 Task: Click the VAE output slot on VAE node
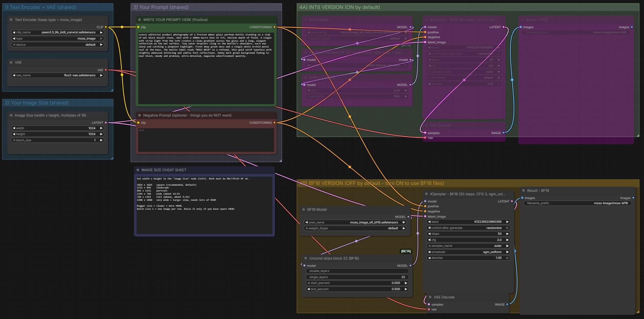tap(106, 70)
